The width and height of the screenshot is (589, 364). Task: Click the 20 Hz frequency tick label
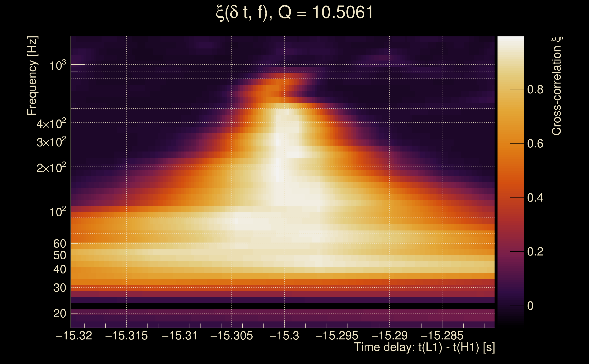(59, 314)
